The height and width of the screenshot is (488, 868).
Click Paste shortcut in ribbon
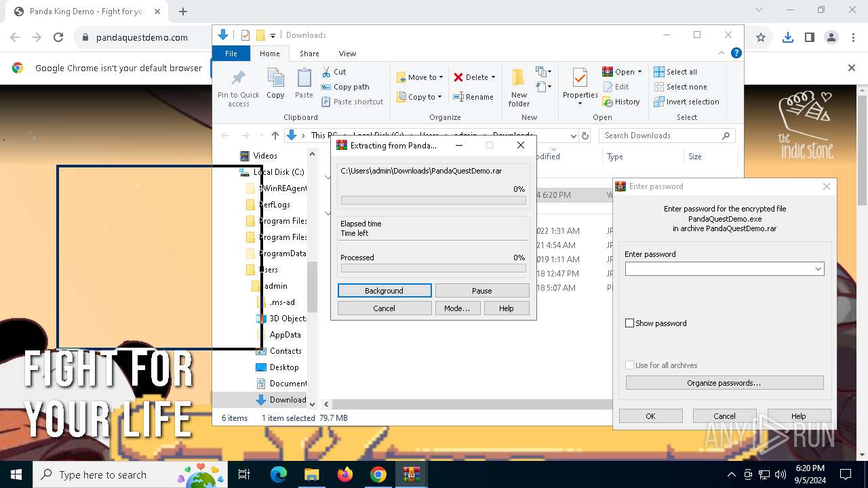[x=352, y=102]
